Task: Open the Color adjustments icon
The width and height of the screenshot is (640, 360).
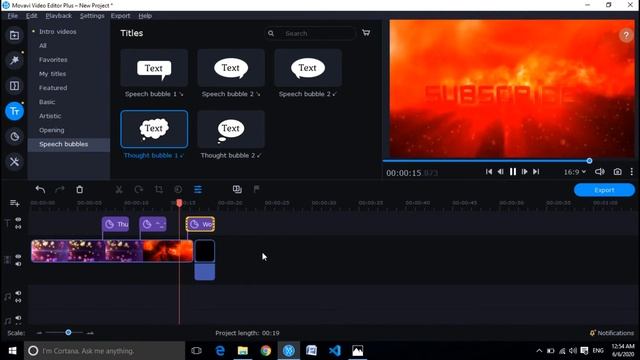Action: pos(178,189)
